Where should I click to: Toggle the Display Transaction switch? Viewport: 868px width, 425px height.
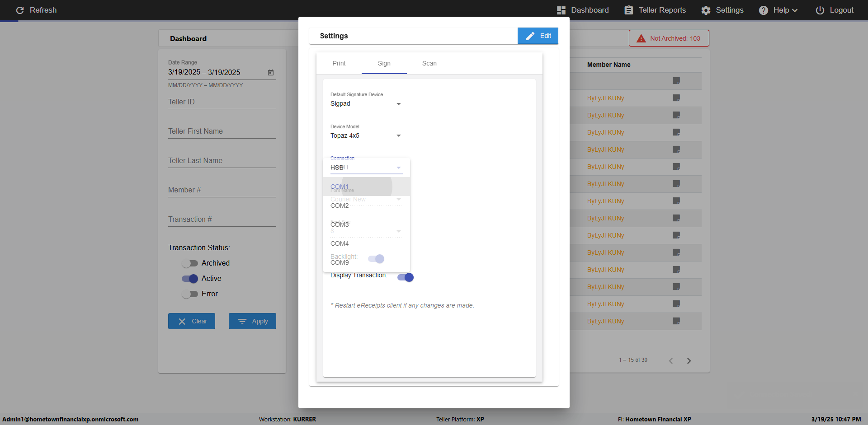(x=406, y=277)
